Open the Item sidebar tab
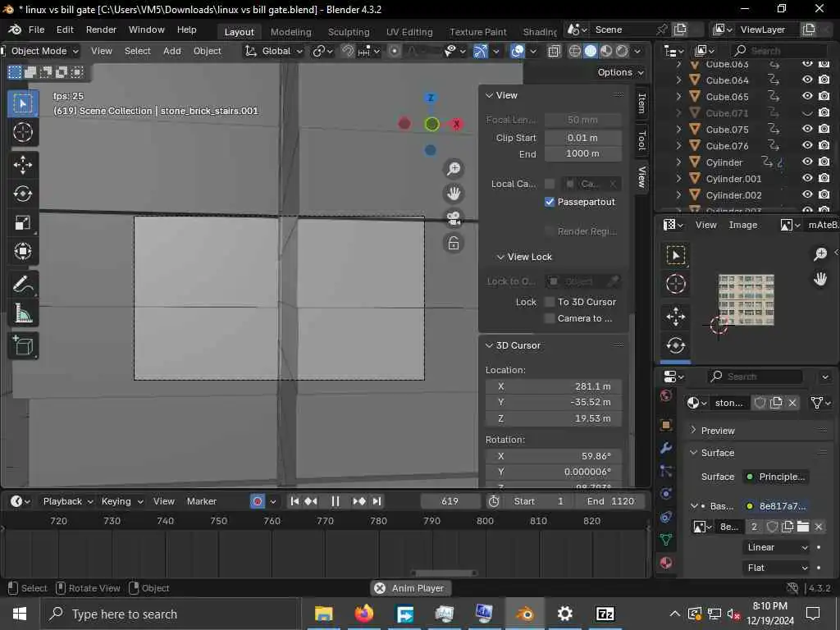The height and width of the screenshot is (630, 840). [x=641, y=103]
